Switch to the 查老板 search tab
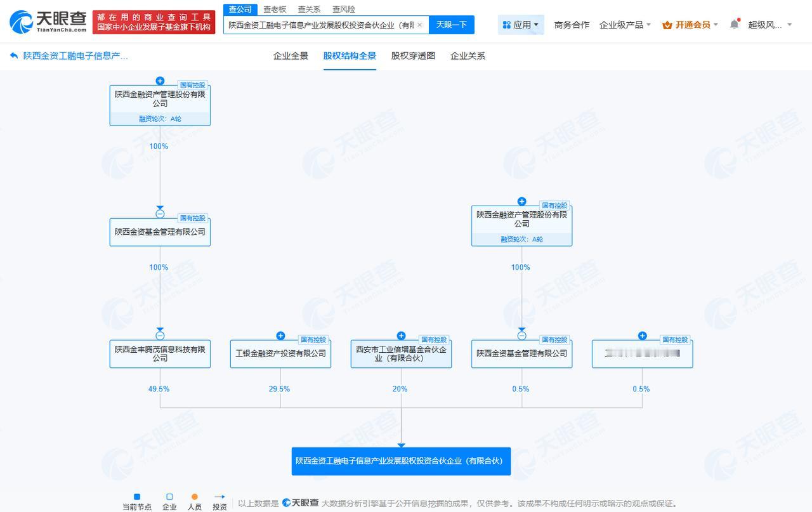The height and width of the screenshot is (512, 812). (x=275, y=9)
